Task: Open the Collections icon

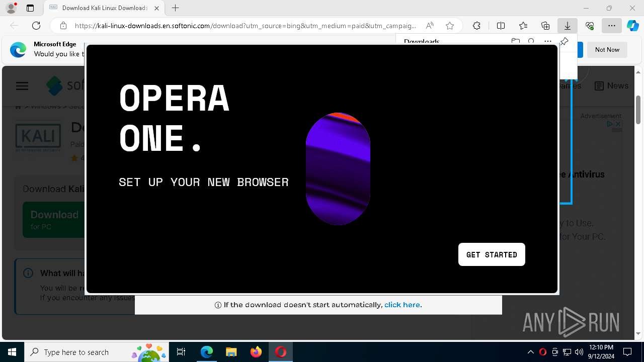Action: 545,26
